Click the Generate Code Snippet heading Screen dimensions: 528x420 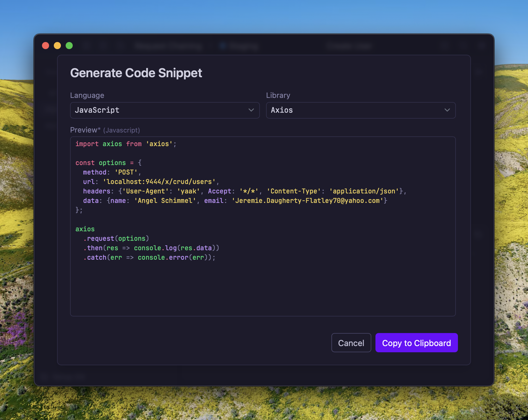136,73
